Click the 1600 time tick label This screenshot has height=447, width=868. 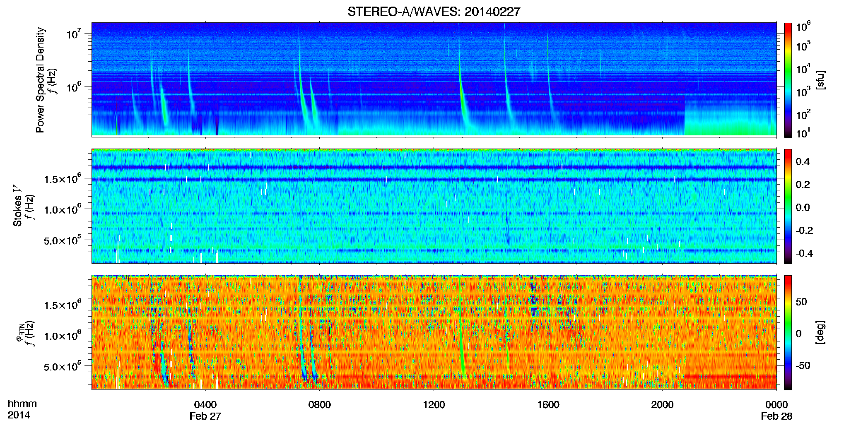(x=548, y=405)
